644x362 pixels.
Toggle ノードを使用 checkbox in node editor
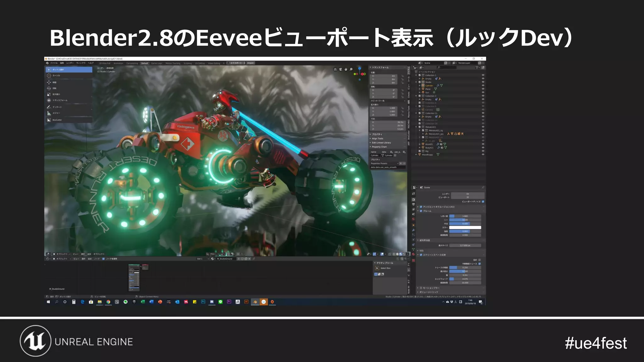(103, 259)
